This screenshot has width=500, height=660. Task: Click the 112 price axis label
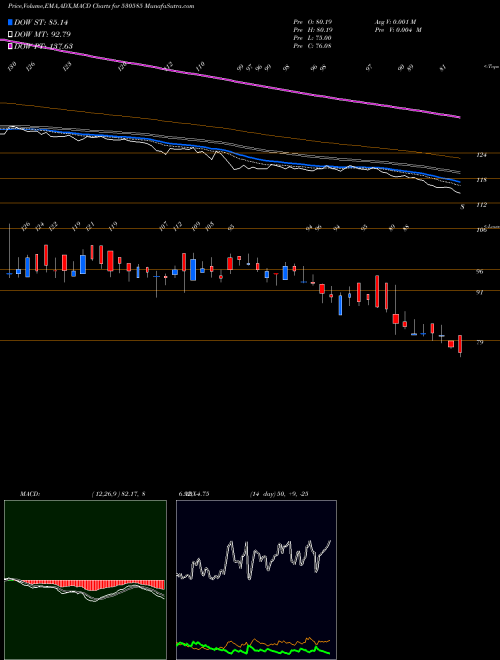(481, 205)
